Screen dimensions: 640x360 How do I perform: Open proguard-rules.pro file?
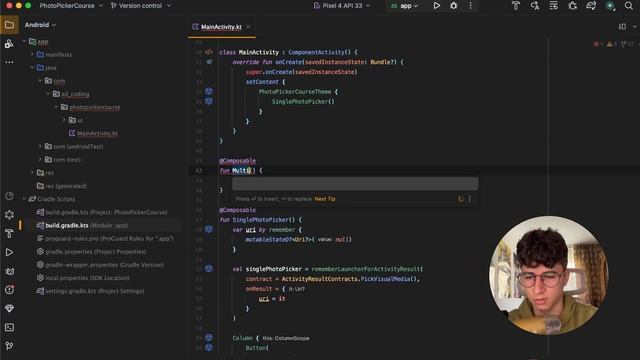coord(105,238)
